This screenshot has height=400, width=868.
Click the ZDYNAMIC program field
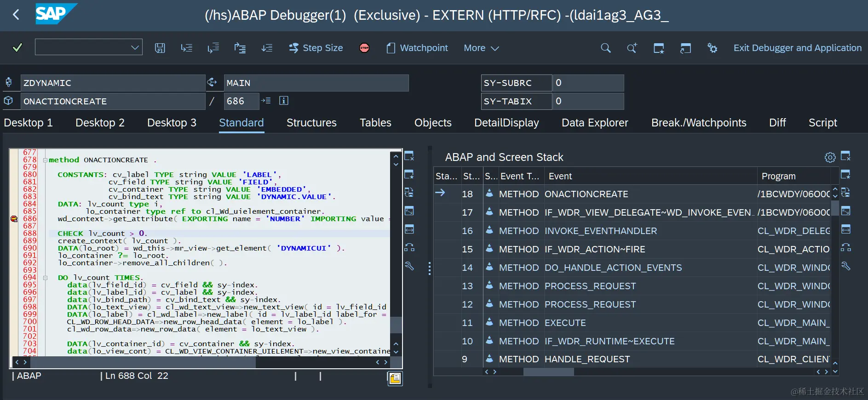[x=113, y=83]
